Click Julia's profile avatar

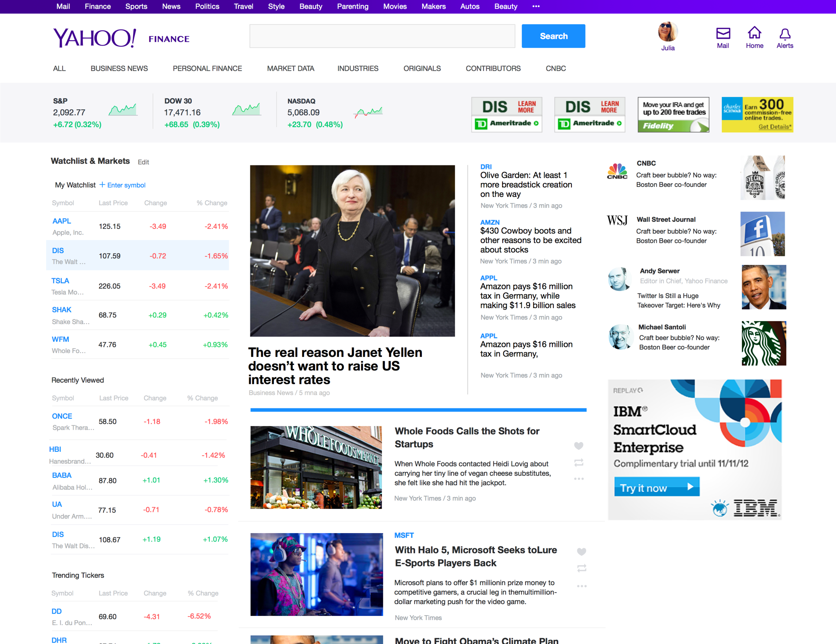point(667,32)
